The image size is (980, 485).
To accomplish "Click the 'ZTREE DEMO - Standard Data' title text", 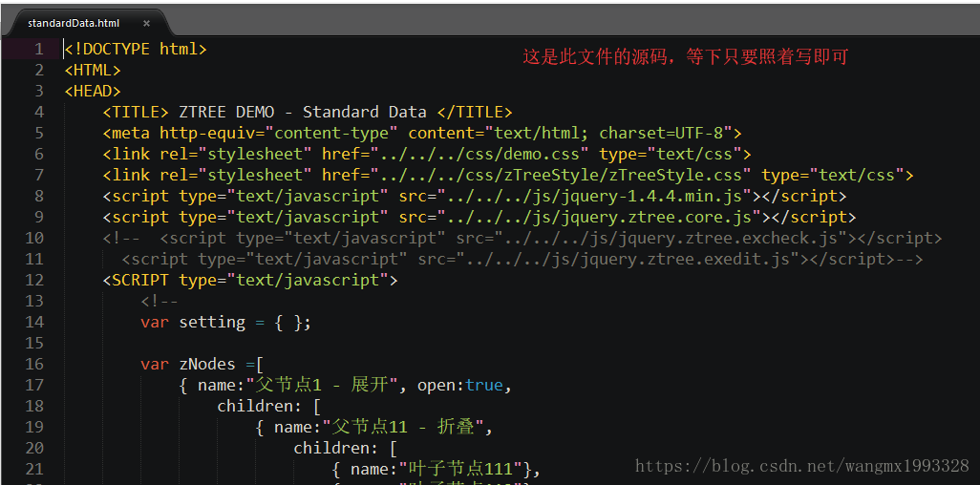I will click(303, 112).
